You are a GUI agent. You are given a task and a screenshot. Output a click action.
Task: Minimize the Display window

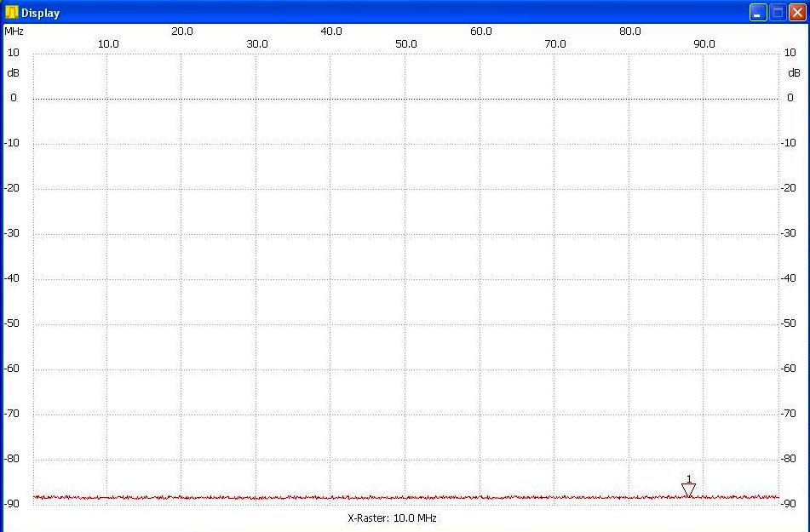(x=757, y=13)
